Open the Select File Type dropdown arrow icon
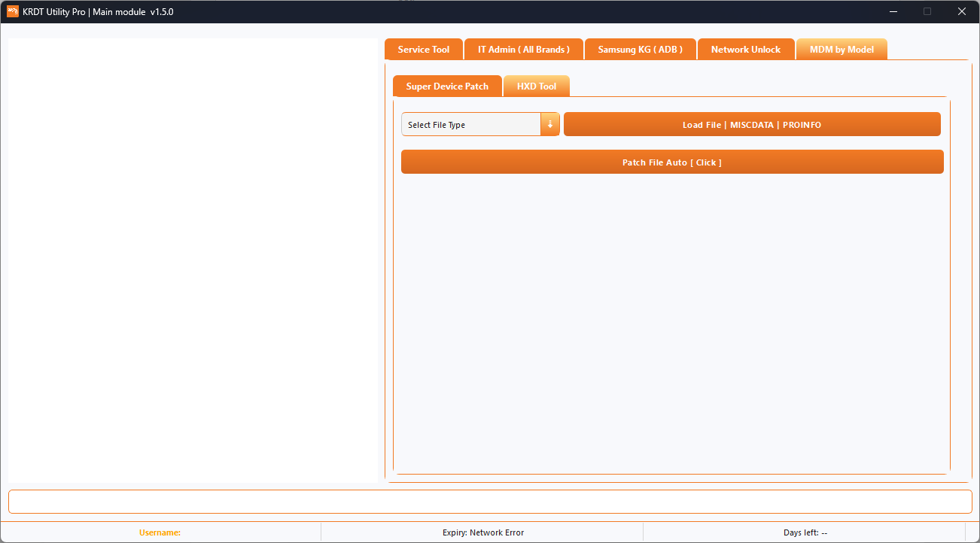980x543 pixels. pos(550,123)
